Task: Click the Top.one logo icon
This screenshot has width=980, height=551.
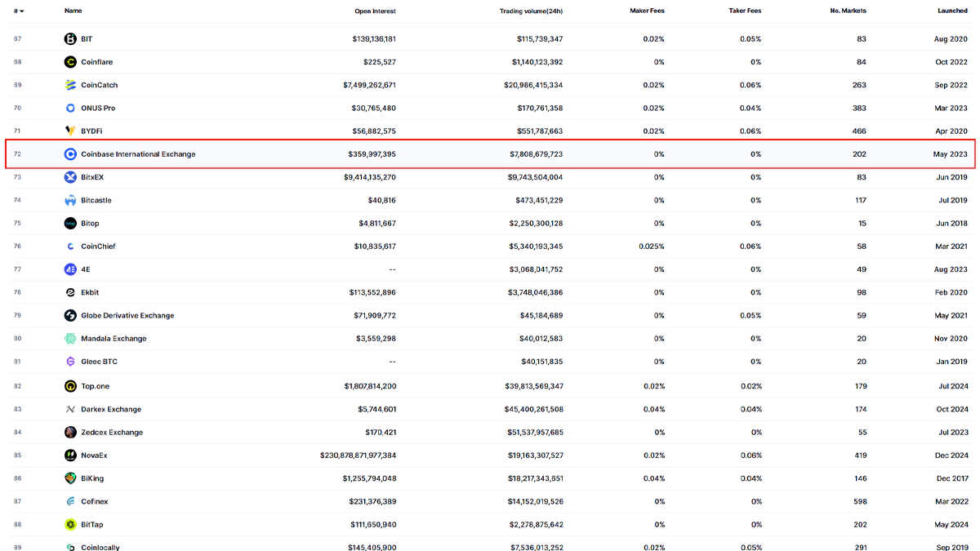Action: tap(70, 386)
